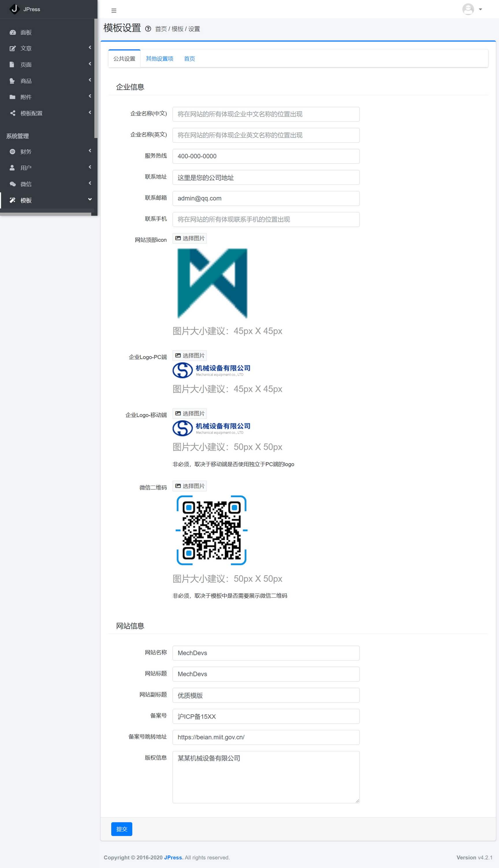Screen dimensions: 499x868
Task: Click the JPress logo icon
Action: (15, 9)
